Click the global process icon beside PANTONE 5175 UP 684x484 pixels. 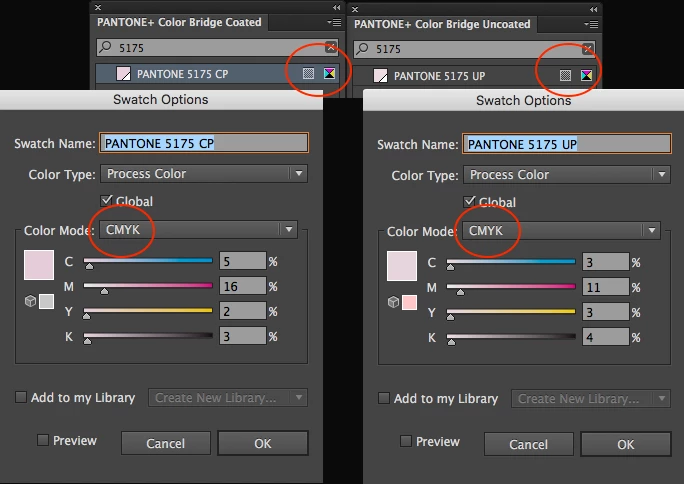coord(565,75)
